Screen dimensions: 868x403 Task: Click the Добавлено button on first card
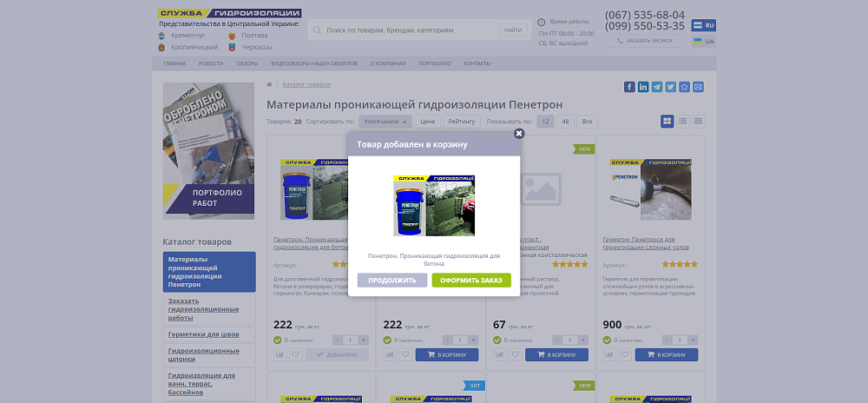[337, 355]
